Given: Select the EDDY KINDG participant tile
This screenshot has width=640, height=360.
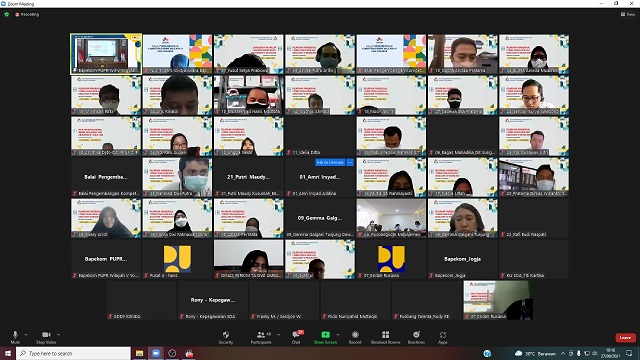Looking at the screenshot, I should (142, 300).
